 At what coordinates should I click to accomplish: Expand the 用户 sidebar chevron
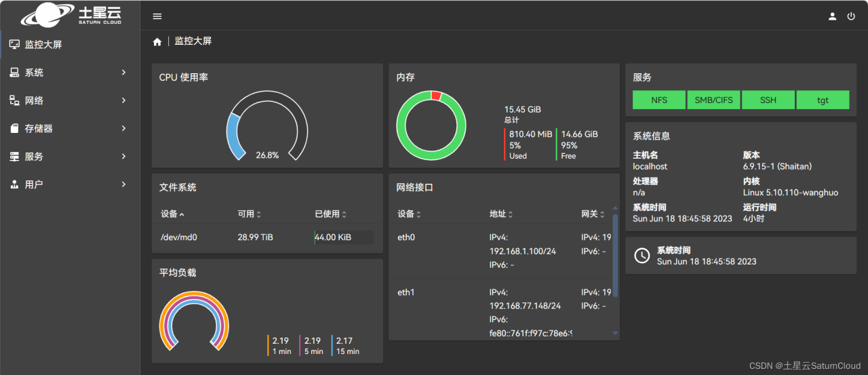[123, 184]
